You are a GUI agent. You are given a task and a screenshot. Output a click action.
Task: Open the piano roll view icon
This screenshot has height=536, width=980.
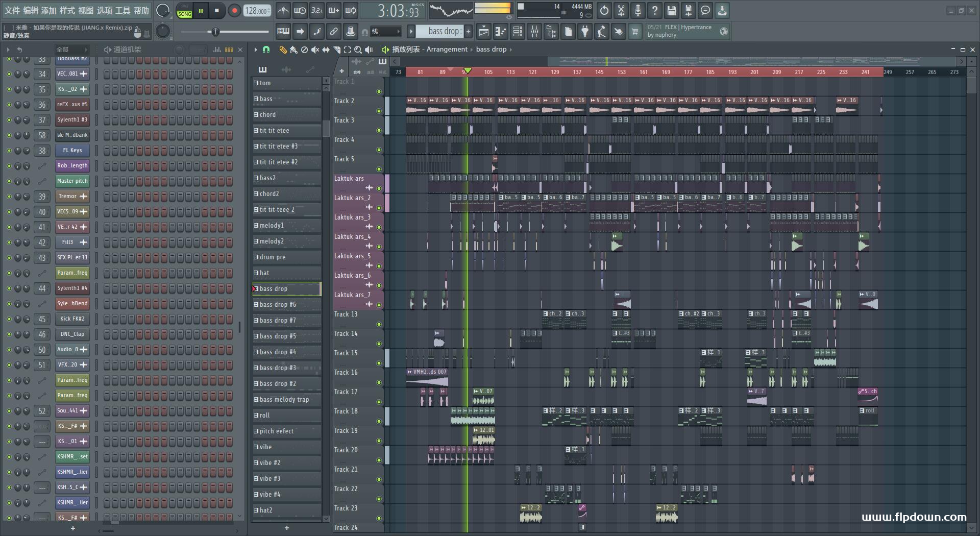(x=501, y=32)
